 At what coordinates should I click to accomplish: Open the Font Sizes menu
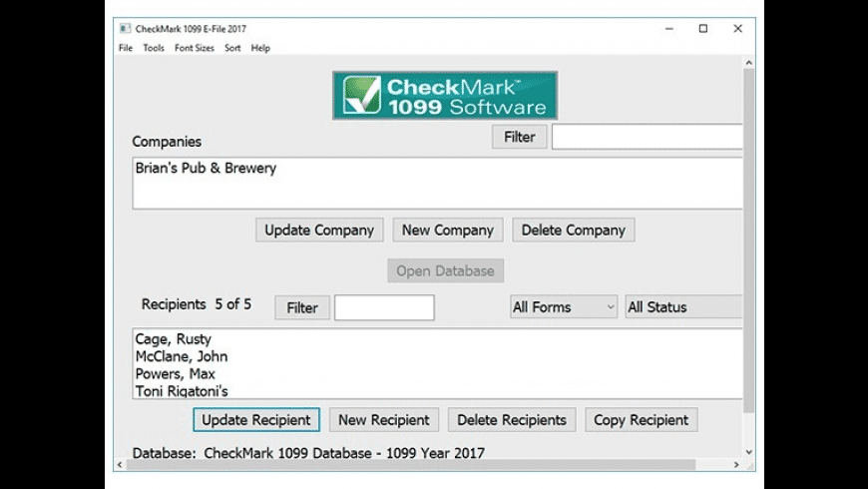pos(195,48)
